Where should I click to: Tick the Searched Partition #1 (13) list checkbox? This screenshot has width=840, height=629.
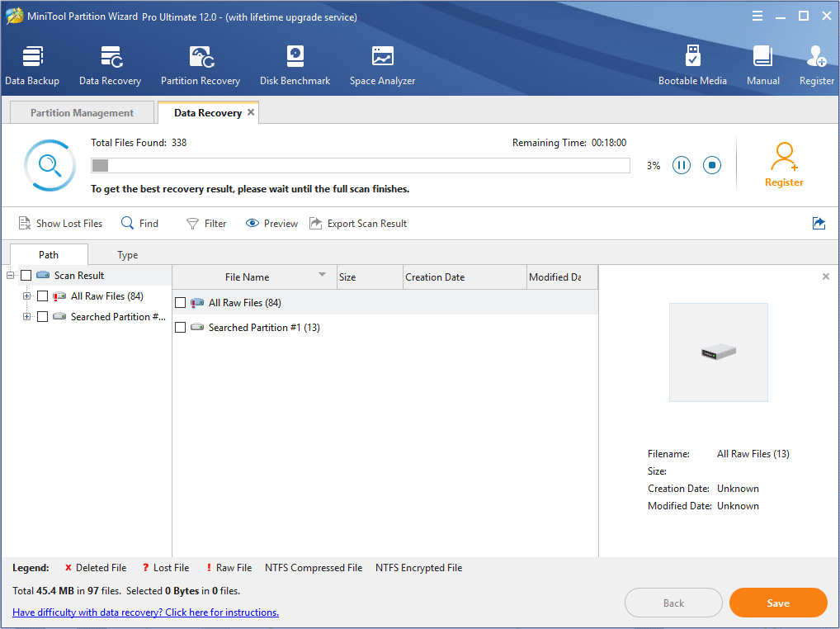click(x=181, y=328)
